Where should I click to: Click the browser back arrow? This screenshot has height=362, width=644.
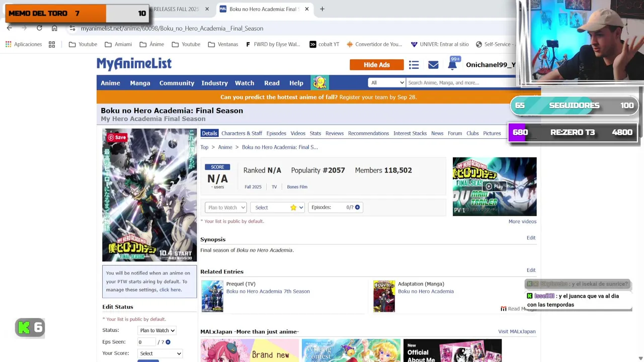point(9,28)
